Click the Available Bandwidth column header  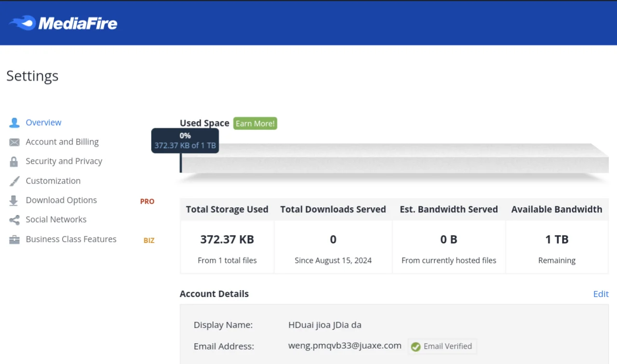[x=557, y=209]
